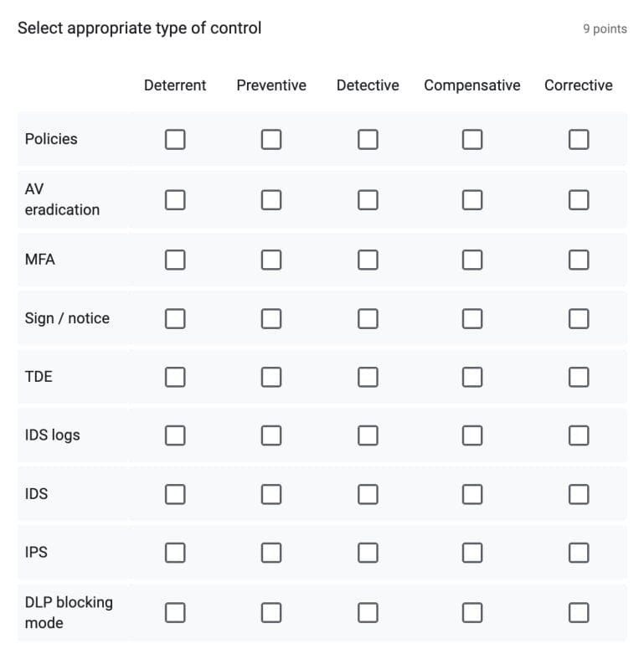Screen dimensions: 644x670
Task: Mark Deterrent for Sign / notice
Action: [175, 318]
